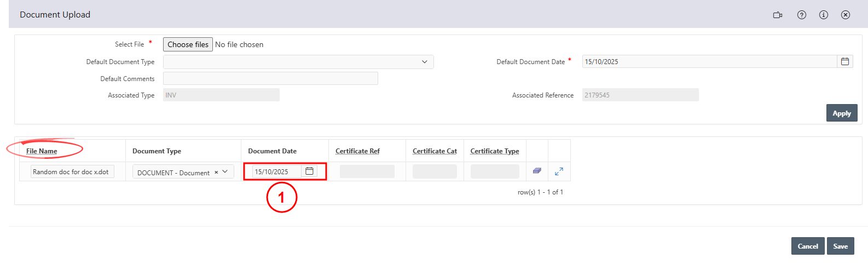This screenshot has width=868, height=264.
Task: Click the expand arrows icon in row
Action: (x=559, y=171)
